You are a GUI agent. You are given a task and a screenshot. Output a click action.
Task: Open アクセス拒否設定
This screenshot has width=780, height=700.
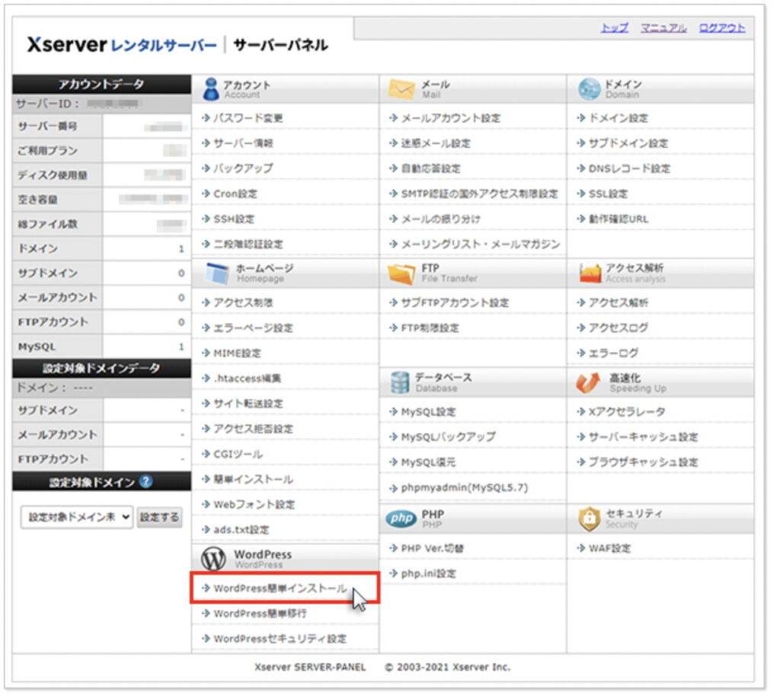coord(253,429)
